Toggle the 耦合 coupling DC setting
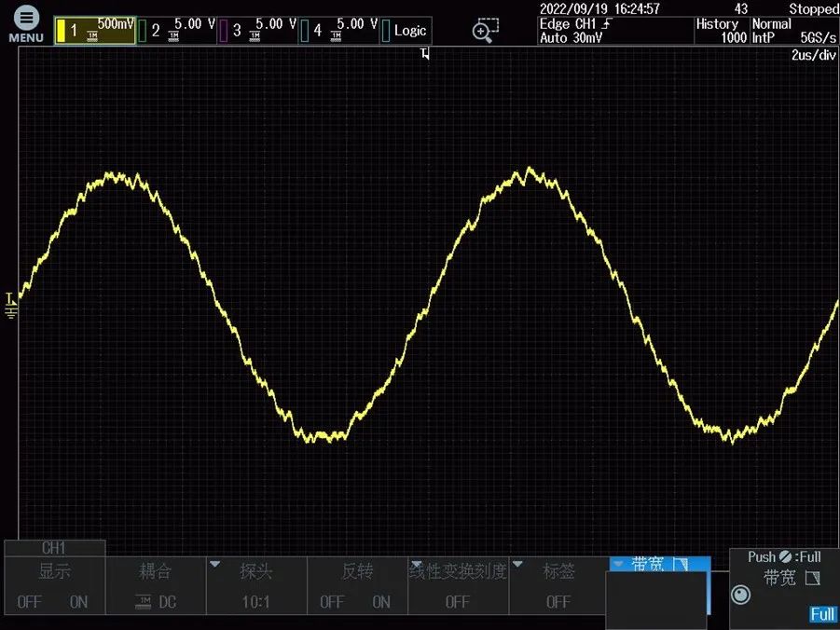This screenshot has height=630, width=840. pyautogui.click(x=156, y=586)
